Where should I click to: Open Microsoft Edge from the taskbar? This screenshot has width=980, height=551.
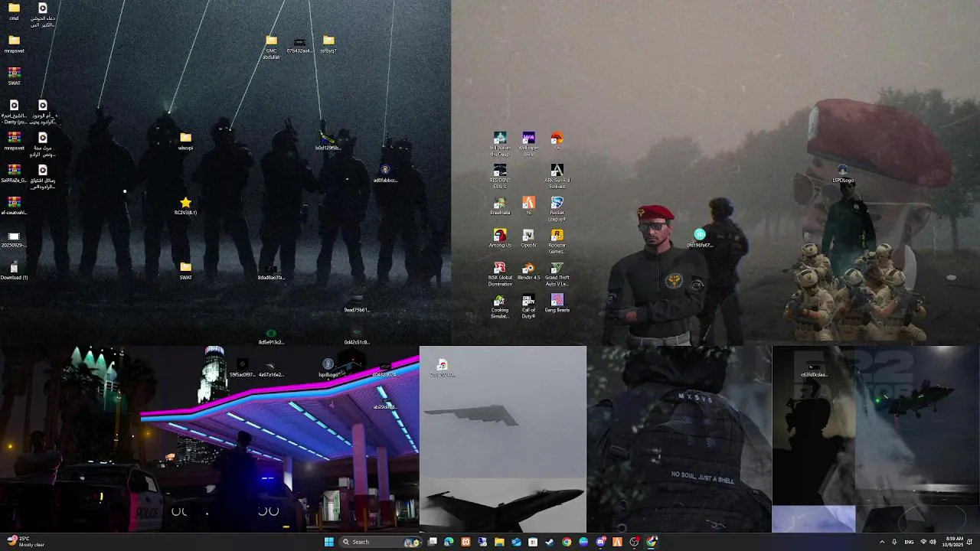click(x=449, y=542)
